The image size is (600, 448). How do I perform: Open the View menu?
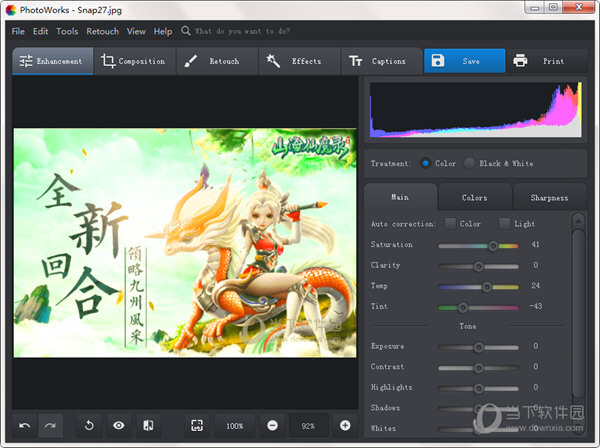point(136,31)
